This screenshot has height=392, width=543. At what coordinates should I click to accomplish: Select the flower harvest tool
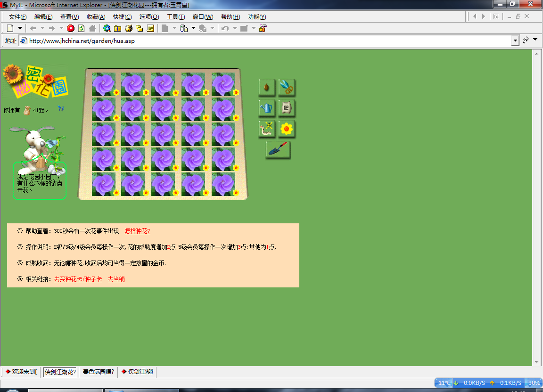coord(287,129)
